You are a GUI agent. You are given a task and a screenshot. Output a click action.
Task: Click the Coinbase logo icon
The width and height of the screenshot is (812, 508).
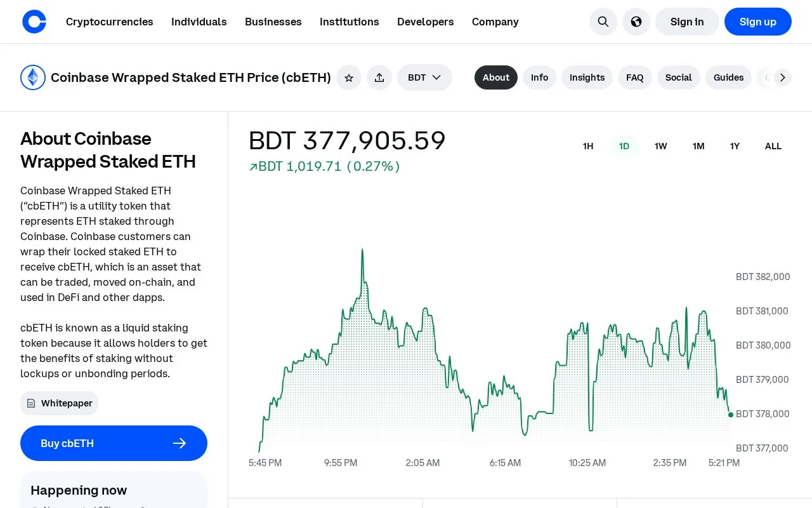point(34,22)
